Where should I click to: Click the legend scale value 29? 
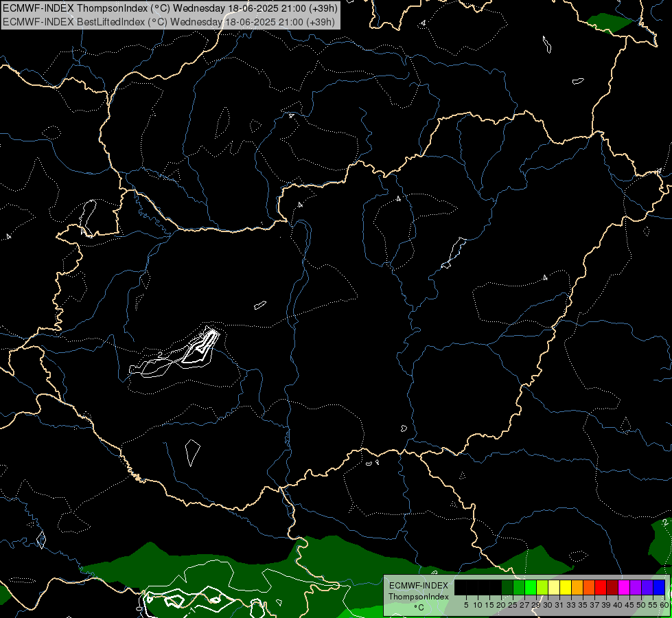[x=535, y=605]
